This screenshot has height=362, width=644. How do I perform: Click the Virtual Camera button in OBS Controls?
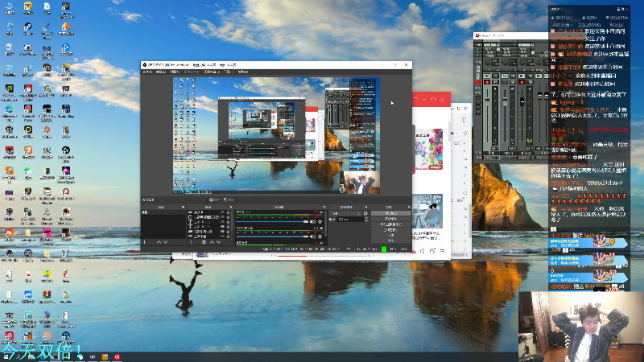(391, 224)
